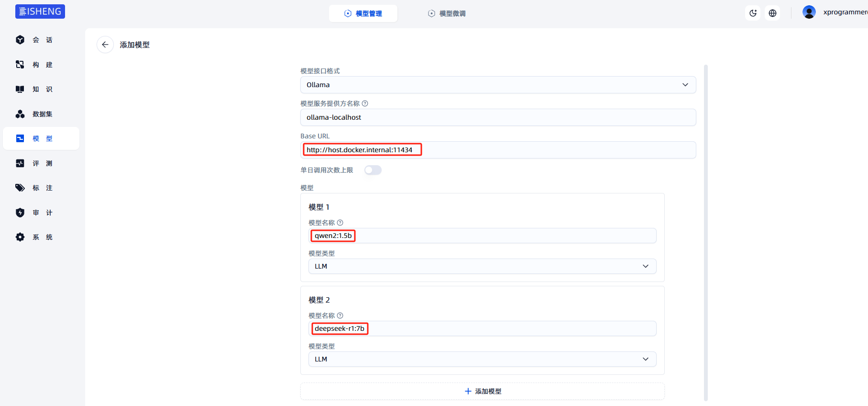Click the 添加模型 button with plus sign
Screen dimensions: 868x406
(482, 391)
